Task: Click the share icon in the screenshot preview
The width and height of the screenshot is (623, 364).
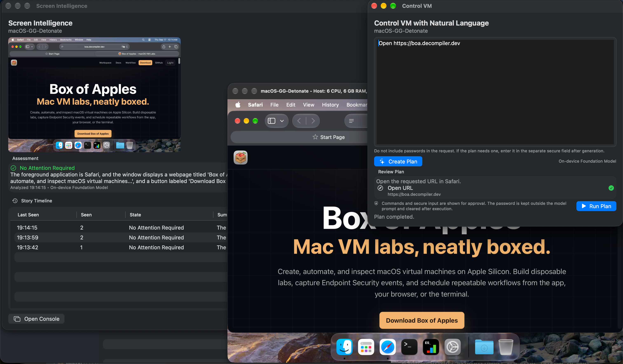Action: click(164, 47)
